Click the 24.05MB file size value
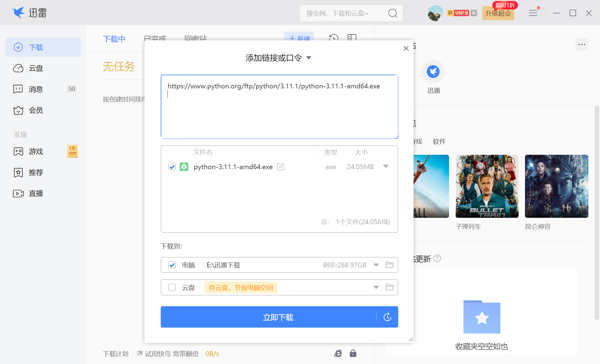Image resolution: width=600 pixels, height=364 pixels. point(360,167)
